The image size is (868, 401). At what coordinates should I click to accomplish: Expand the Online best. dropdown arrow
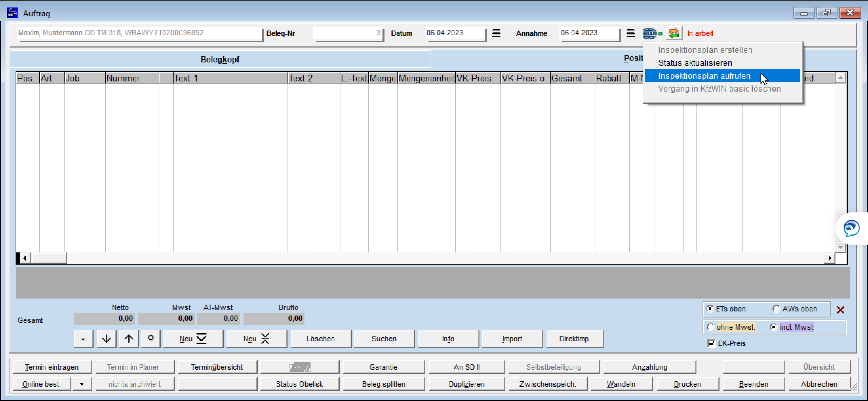[82, 384]
